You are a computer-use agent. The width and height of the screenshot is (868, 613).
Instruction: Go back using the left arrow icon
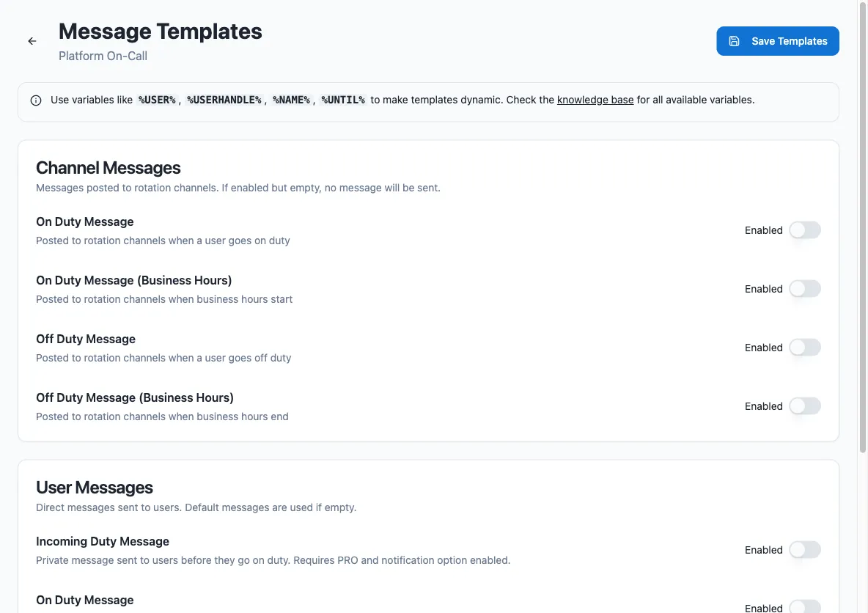pos(32,41)
